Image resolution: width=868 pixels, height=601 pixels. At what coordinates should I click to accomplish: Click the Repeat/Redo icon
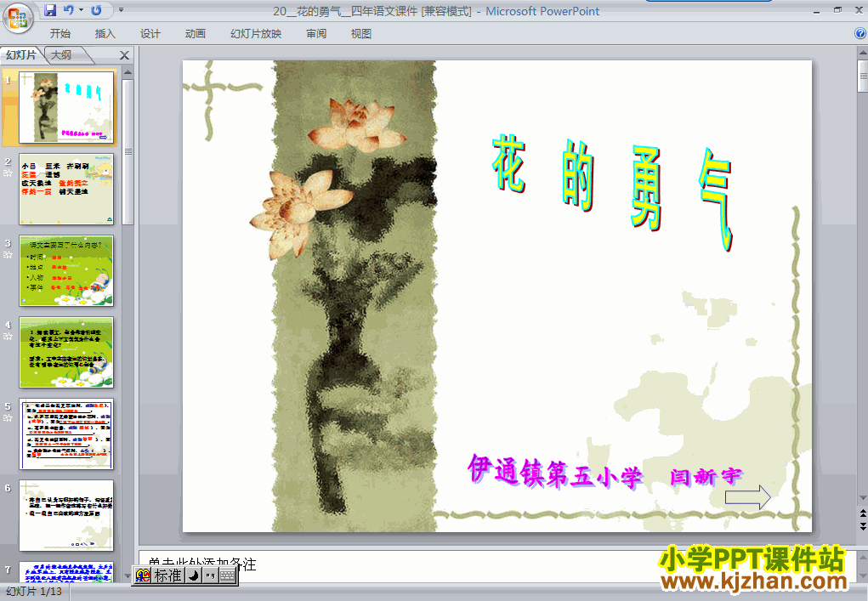[96, 10]
